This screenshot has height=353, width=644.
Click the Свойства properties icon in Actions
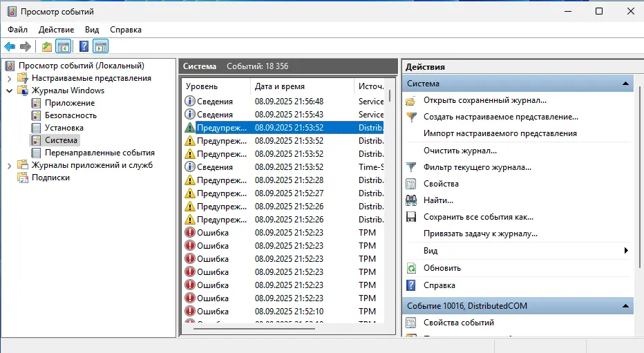pos(411,184)
